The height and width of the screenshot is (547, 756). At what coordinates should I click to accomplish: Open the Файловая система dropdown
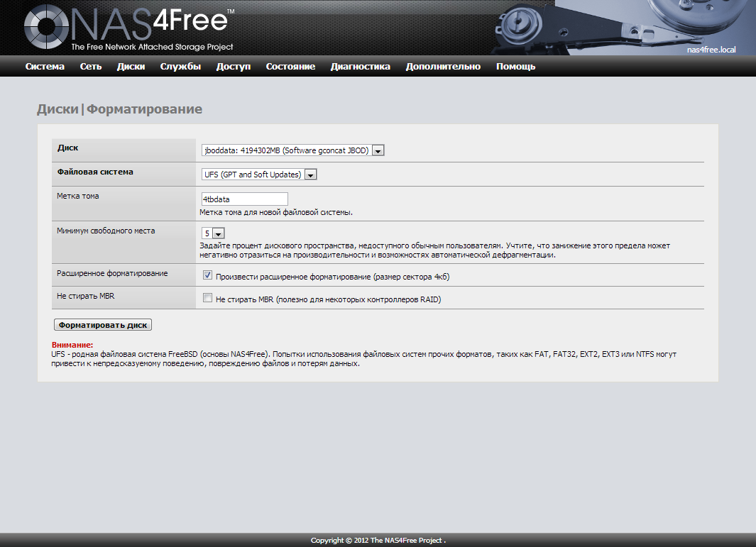click(x=259, y=175)
